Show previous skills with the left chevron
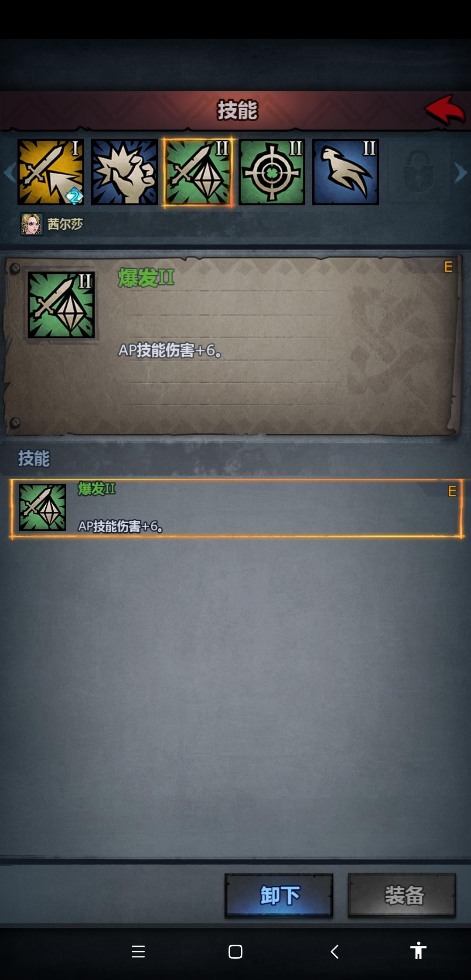Viewport: 471px width, 980px height. click(10, 173)
